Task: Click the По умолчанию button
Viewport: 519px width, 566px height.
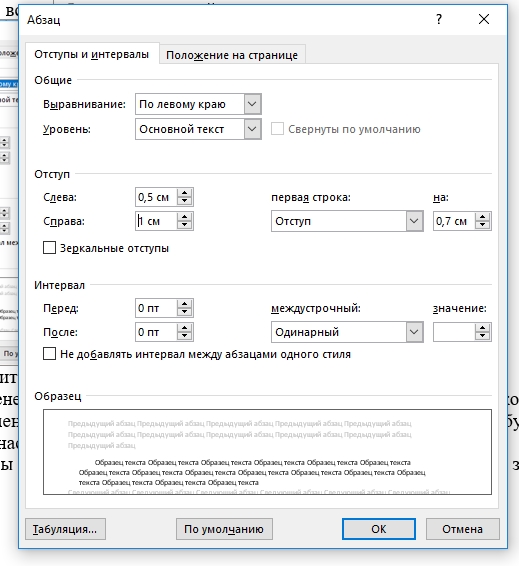Action: (224, 529)
